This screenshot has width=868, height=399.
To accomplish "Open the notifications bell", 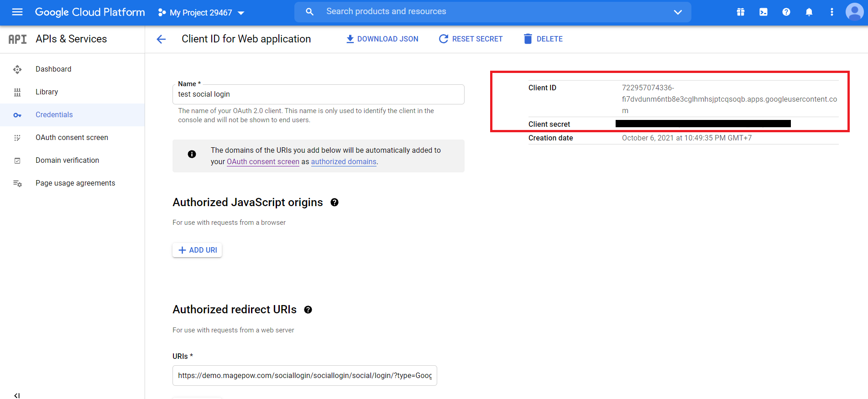I will (809, 12).
